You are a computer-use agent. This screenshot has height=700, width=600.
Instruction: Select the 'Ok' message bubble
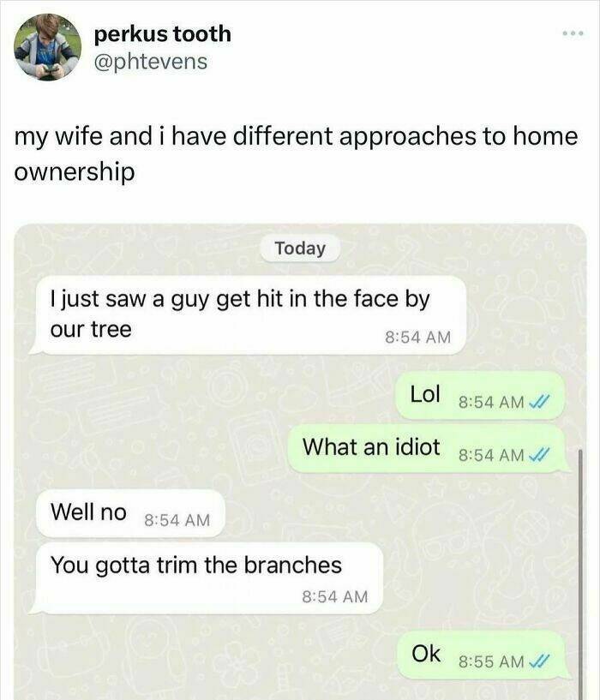(x=483, y=655)
